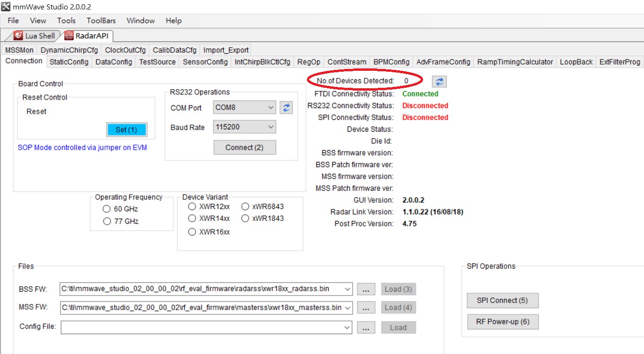Open the Baud Rate dropdown
The image size is (644, 354).
pyautogui.click(x=271, y=127)
